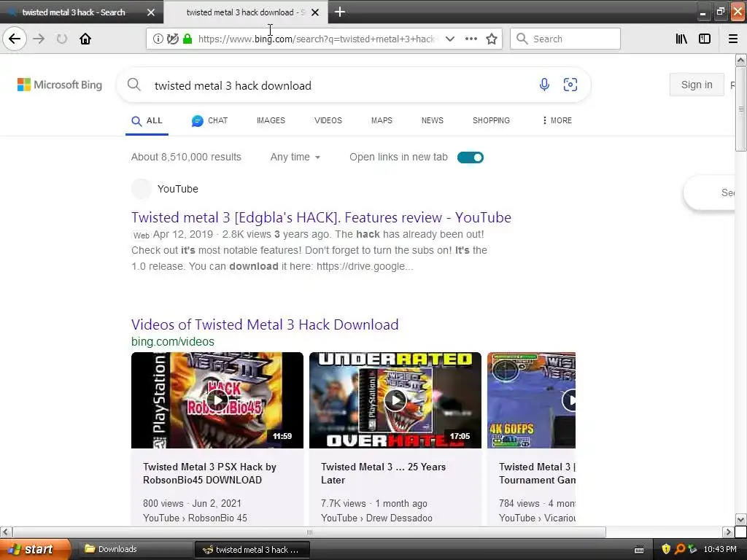Click the vertical scrollbar down arrow

(740, 519)
